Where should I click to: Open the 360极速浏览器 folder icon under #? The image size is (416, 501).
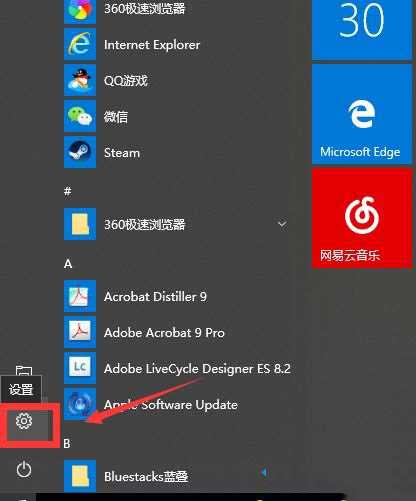(80, 224)
